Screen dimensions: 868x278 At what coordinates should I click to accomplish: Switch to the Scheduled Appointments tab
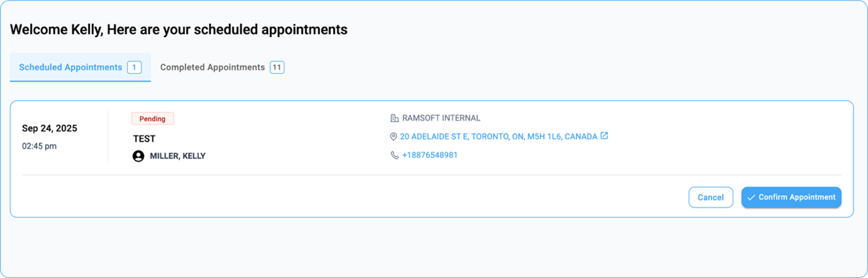70,67
